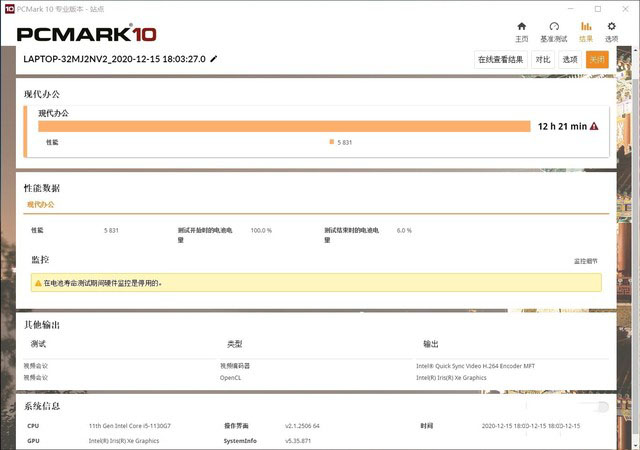Click the 其他输出 section heading

(x=42, y=325)
